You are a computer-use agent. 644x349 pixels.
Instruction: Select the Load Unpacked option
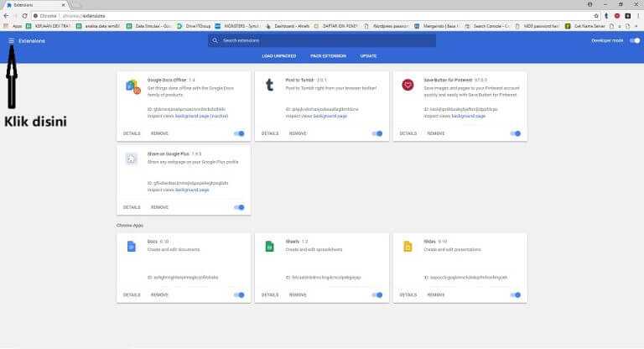point(279,55)
